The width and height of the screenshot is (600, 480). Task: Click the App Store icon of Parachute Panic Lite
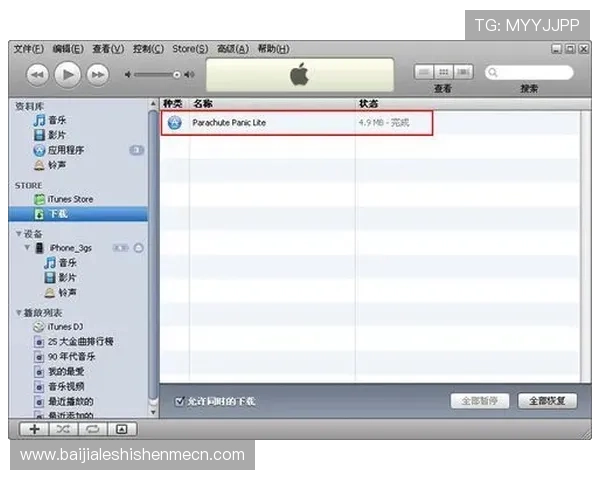(175, 122)
